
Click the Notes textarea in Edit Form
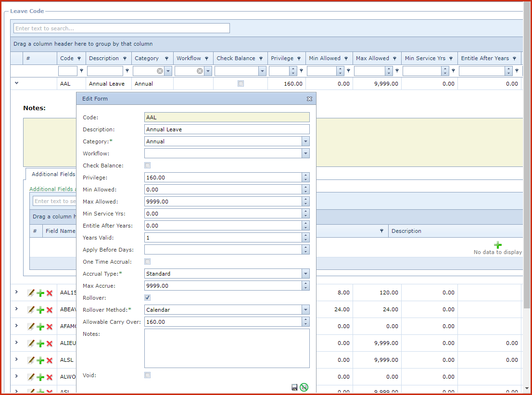click(x=227, y=348)
